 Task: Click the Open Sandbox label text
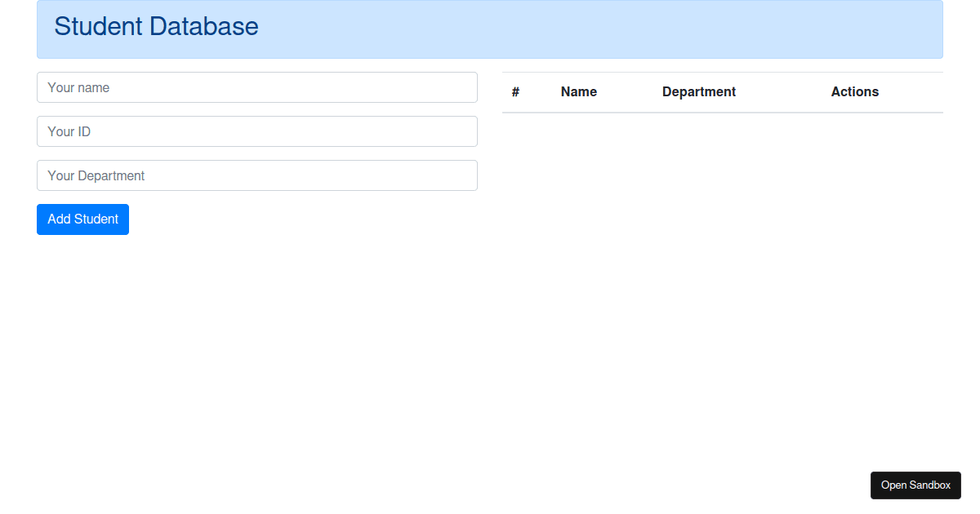click(915, 485)
